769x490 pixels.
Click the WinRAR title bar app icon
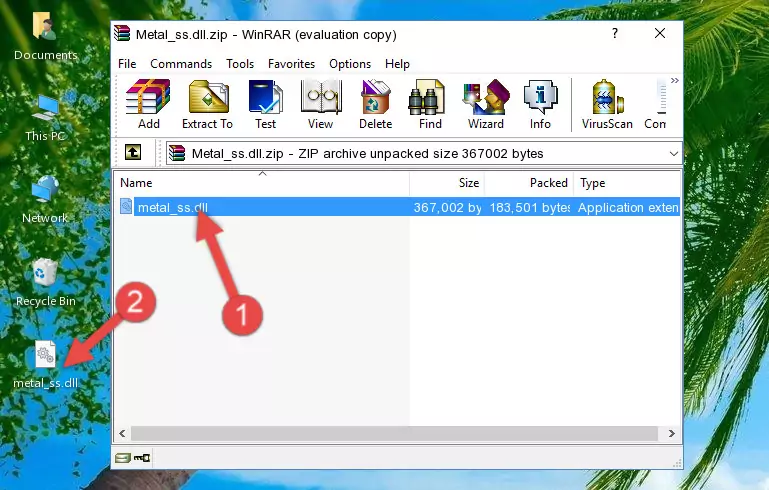pyautogui.click(x=123, y=34)
